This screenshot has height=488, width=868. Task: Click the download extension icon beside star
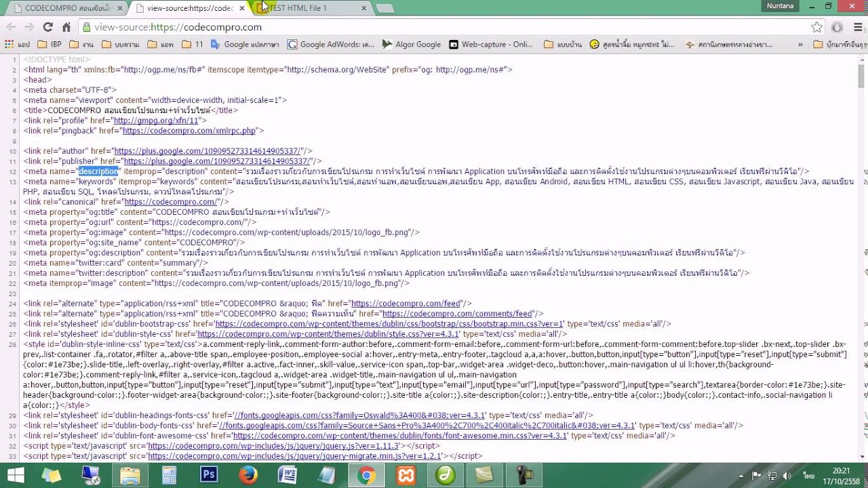pos(837,27)
